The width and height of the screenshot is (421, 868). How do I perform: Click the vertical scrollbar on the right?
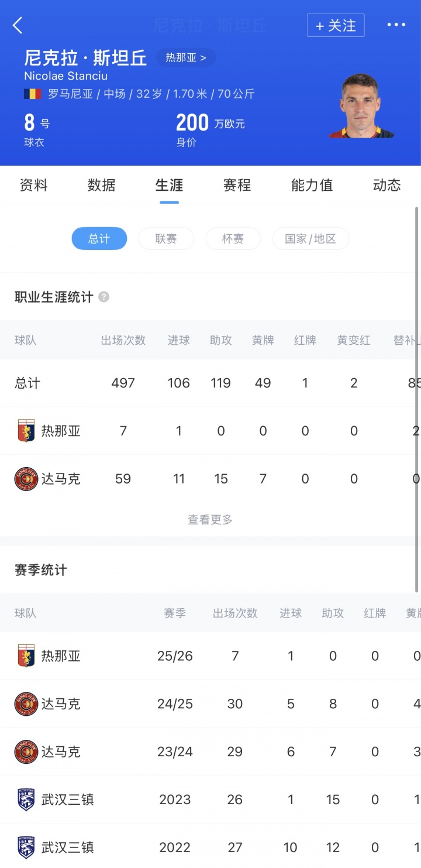pos(417,398)
